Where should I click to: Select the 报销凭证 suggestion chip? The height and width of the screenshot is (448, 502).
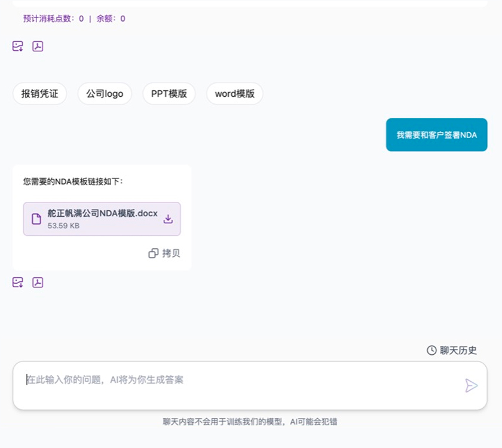point(40,94)
